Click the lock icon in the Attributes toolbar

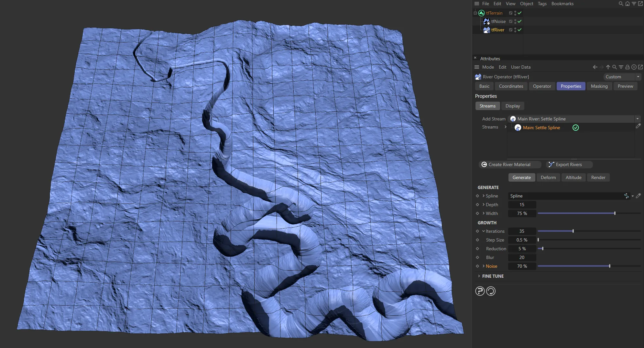click(627, 67)
